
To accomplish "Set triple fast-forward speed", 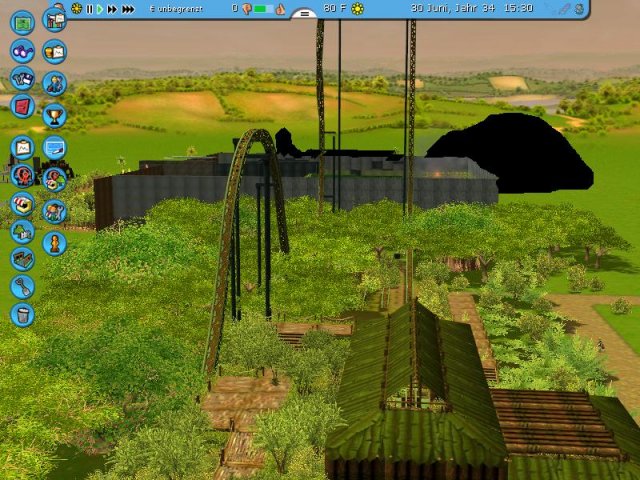I will pyautogui.click(x=128, y=9).
